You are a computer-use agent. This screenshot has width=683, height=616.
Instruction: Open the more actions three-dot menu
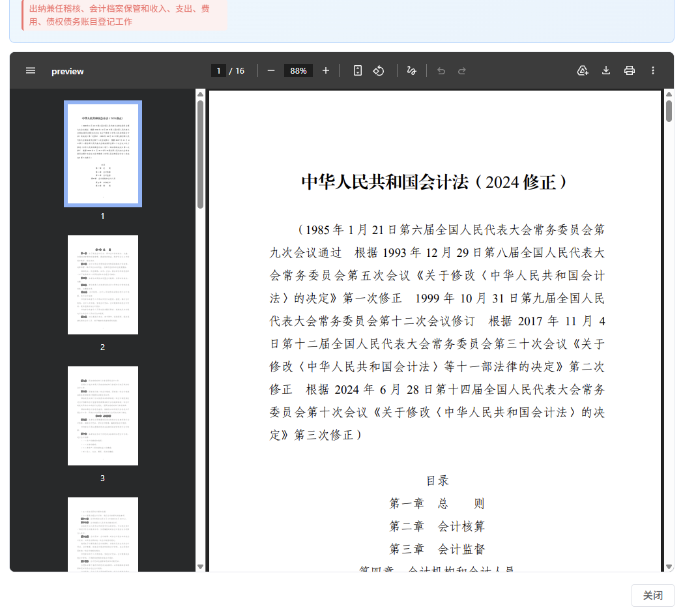653,70
